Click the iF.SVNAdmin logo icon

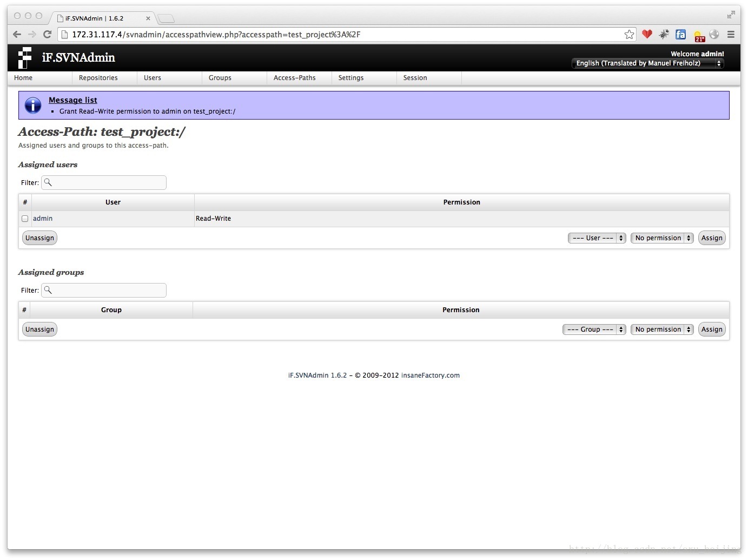[25, 58]
